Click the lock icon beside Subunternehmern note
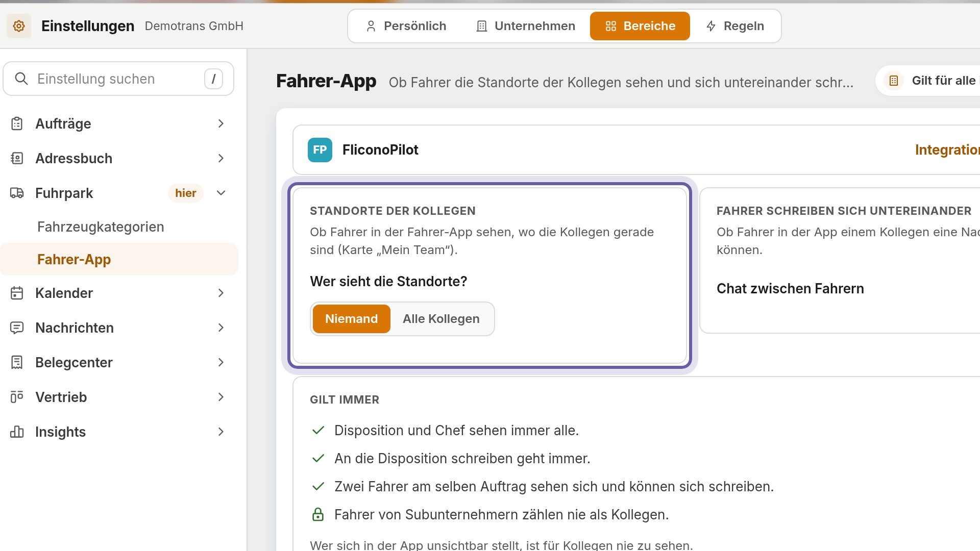Image resolution: width=980 pixels, height=551 pixels. [318, 514]
